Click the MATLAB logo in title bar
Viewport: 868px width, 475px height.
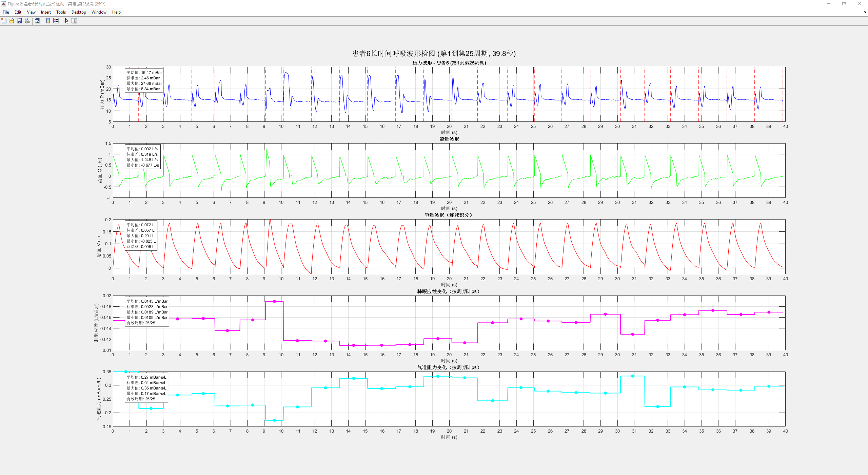[3, 4]
